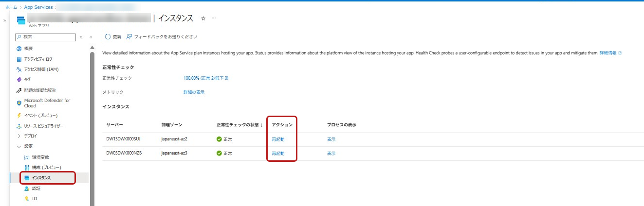Collapse the 設定 section
The image size is (644, 206).
[x=28, y=146]
